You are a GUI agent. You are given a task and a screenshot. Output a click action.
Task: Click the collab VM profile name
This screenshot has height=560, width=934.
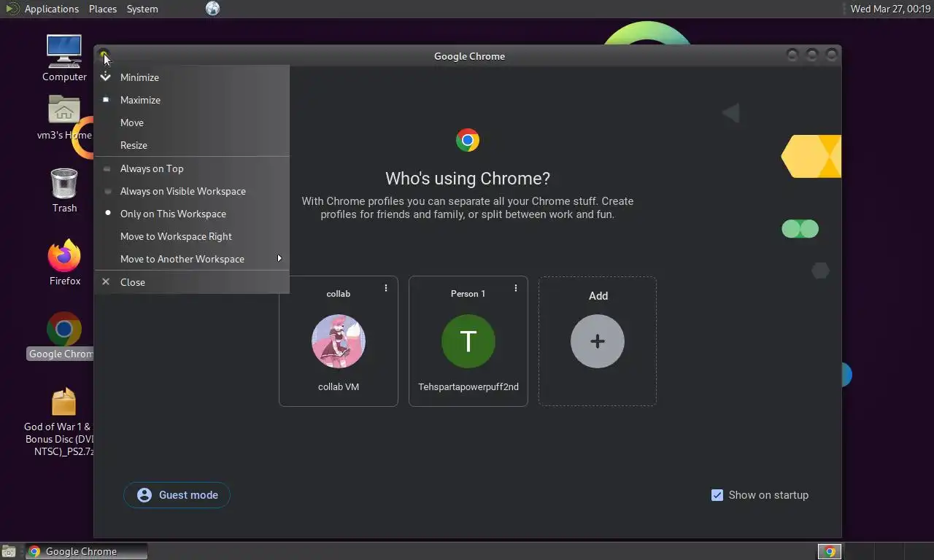(339, 387)
